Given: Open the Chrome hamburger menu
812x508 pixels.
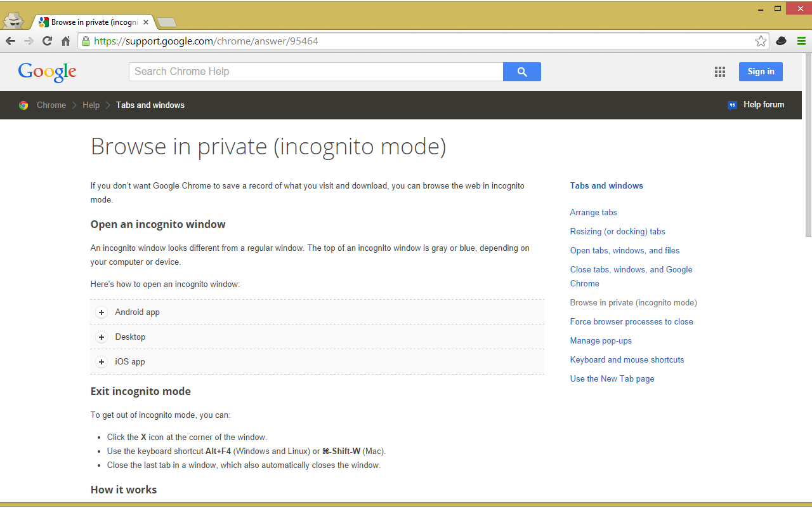Looking at the screenshot, I should click(x=801, y=41).
